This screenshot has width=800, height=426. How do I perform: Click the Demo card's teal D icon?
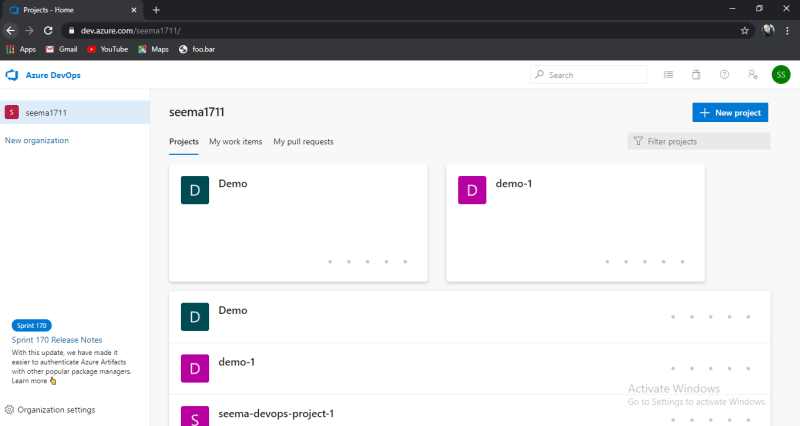pos(195,190)
